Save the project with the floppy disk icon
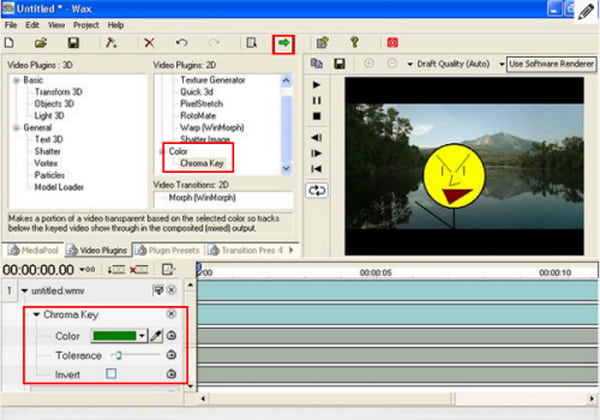The image size is (600, 420). [x=73, y=43]
